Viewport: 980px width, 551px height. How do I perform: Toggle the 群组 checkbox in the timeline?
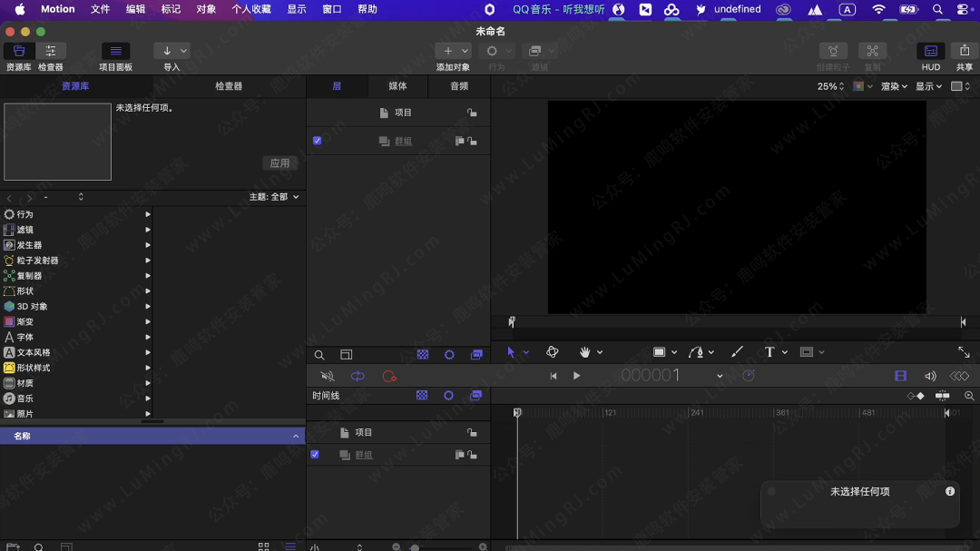pos(315,455)
